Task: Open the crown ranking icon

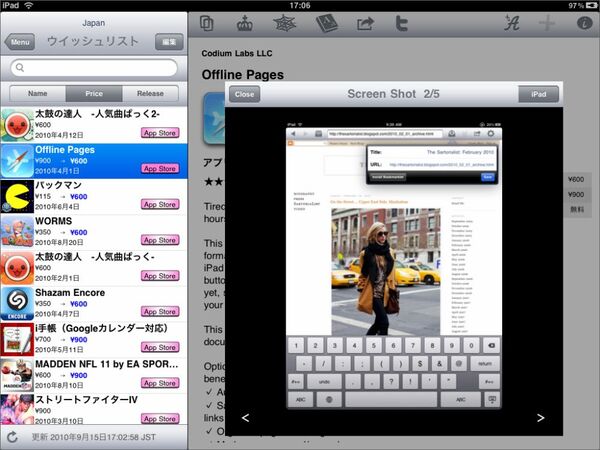Action: 245,24
